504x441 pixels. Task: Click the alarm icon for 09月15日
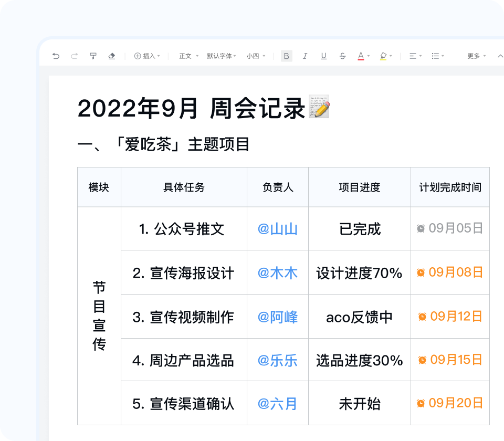click(x=422, y=360)
